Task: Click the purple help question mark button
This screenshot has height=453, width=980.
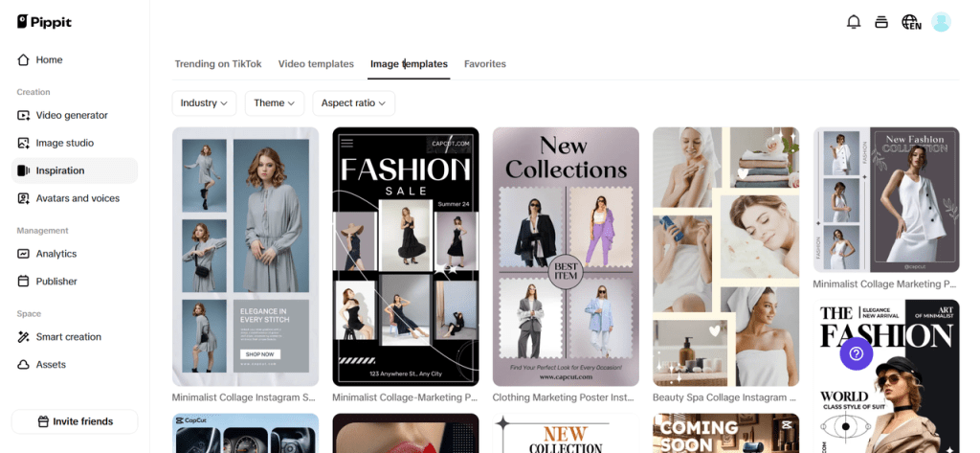Action: [856, 353]
